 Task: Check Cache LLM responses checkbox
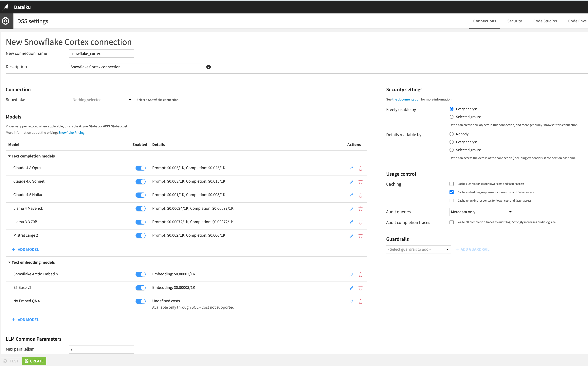[451, 184]
